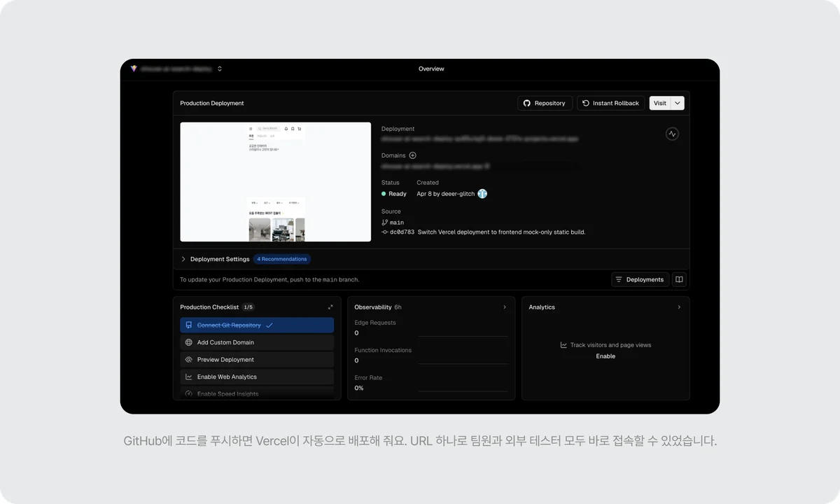Click the Vercel triangle logo
This screenshot has width=840, height=504.
(134, 69)
